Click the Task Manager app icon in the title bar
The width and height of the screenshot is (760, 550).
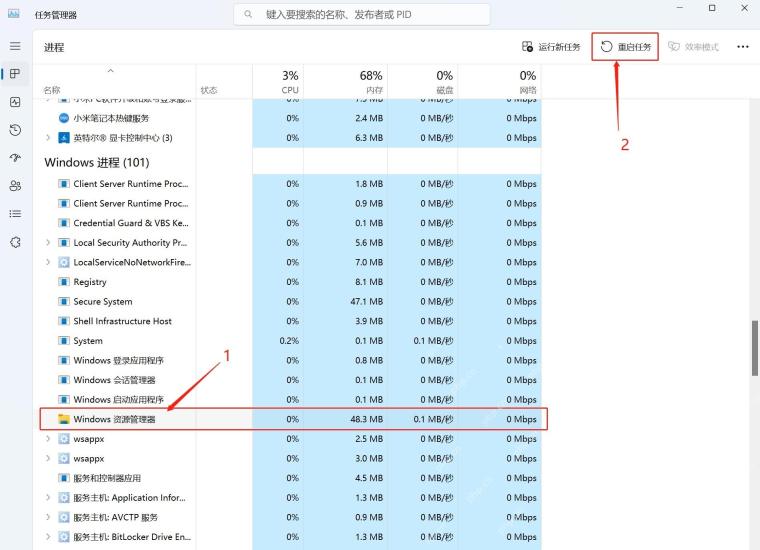click(x=14, y=14)
